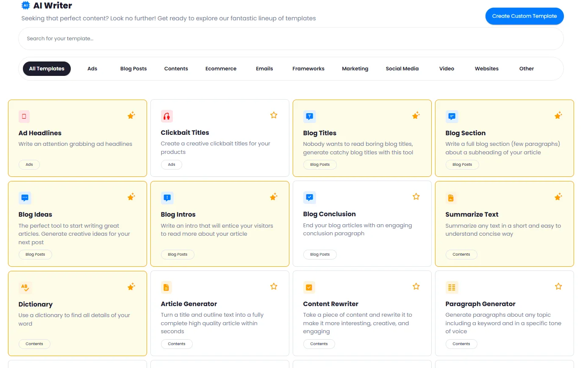Open the Ad Headlines template title

[40, 133]
